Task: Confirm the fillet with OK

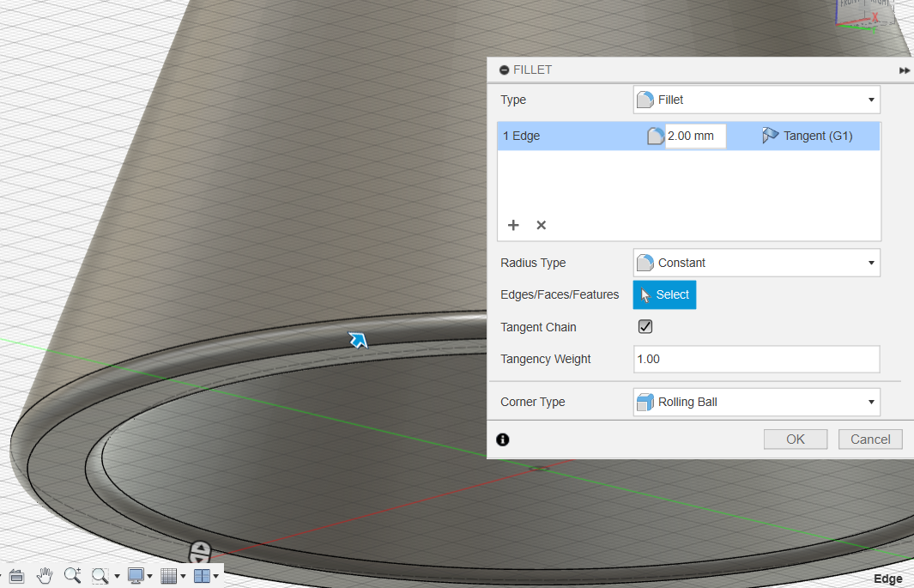Action: (796, 439)
